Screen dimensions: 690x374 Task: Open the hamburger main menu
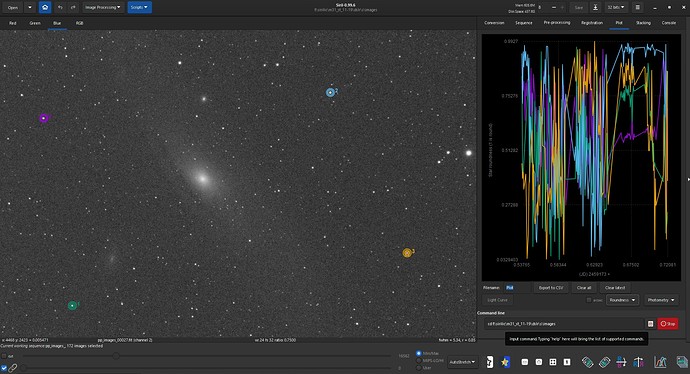coord(637,7)
